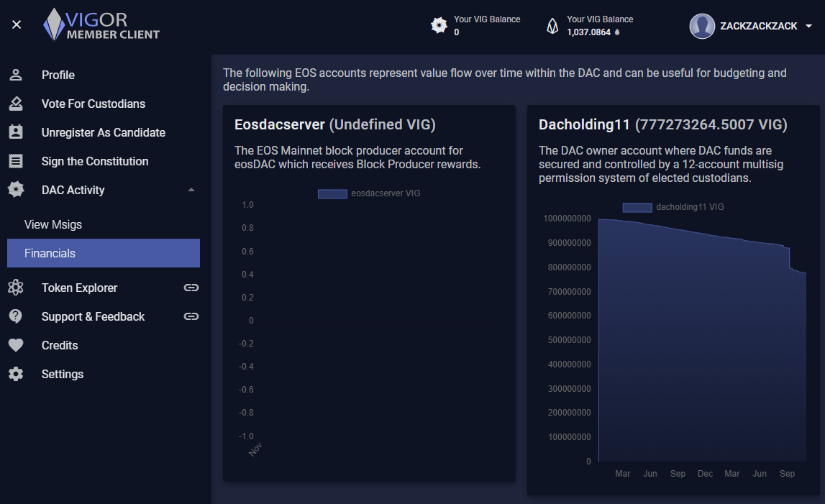Click the Sign the Constitution document icon
Image resolution: width=825 pixels, height=504 pixels.
(x=16, y=161)
